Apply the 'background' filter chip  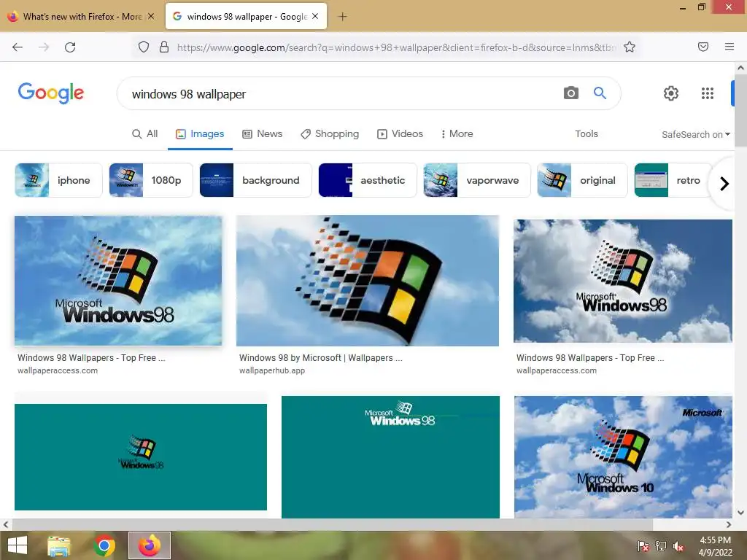[x=255, y=180]
